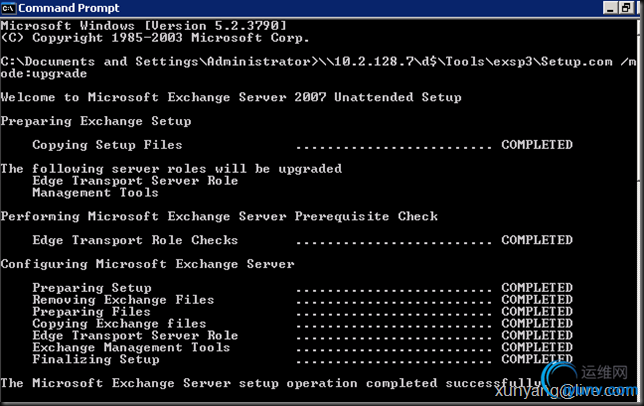Viewport: 644px width, 406px height.
Task: Click the 'Copying Setup Files' line
Action: 107,145
